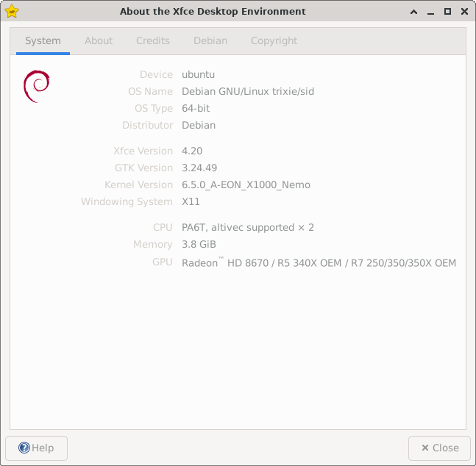The image size is (476, 466).
Task: Go to the Debian tab
Action: click(x=210, y=41)
